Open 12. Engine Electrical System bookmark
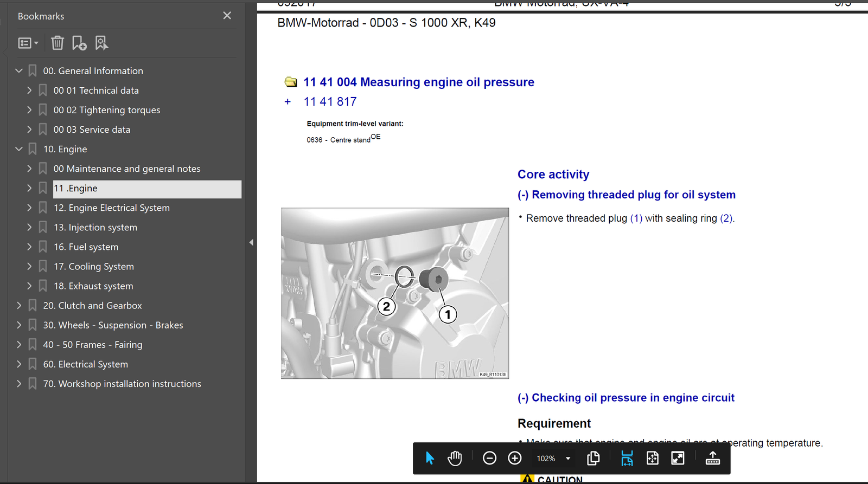Screen dimensions: 868x484 click(x=112, y=208)
